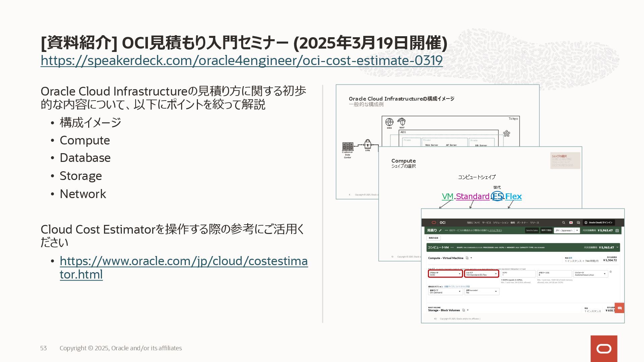Click the OCPU input field
This screenshot has height=362, width=644.
(518, 274)
